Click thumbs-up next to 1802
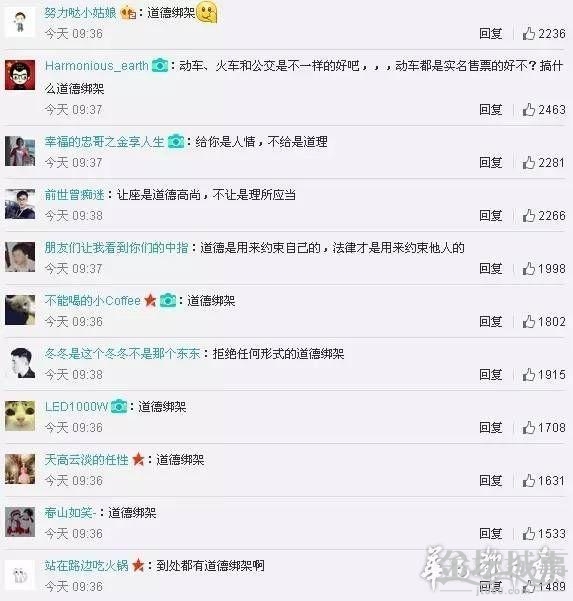The width and height of the screenshot is (573, 601). tap(529, 321)
